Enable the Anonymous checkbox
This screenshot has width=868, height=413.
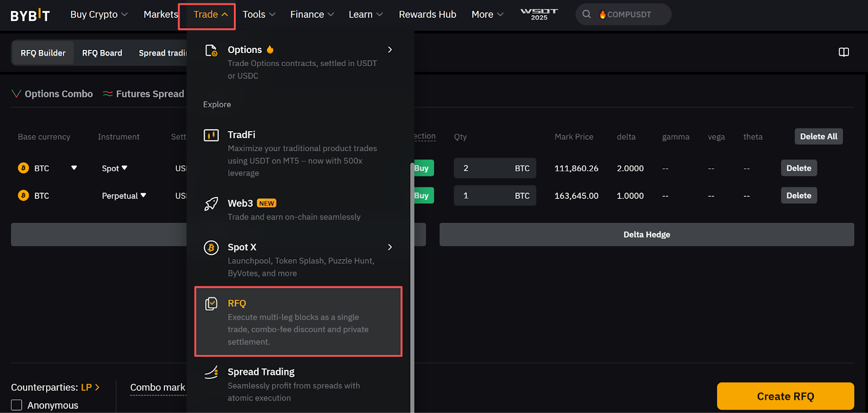[x=17, y=405]
